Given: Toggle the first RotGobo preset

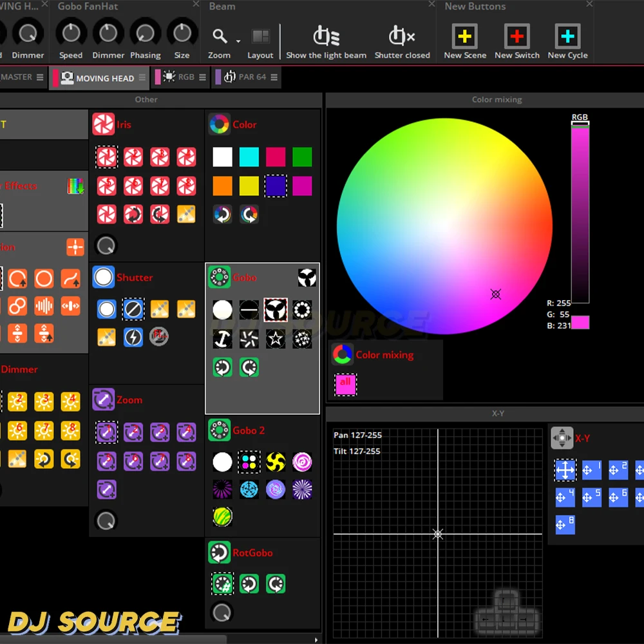Looking at the screenshot, I should coord(223,584).
